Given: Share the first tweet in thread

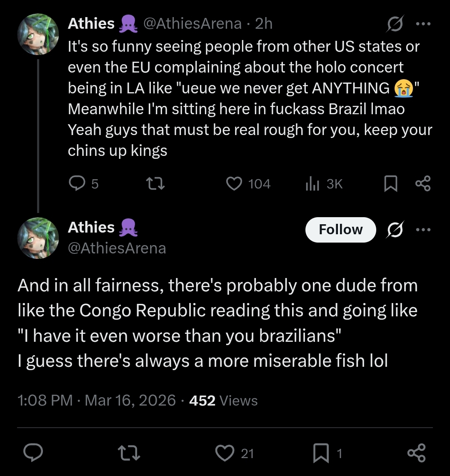Looking at the screenshot, I should pyautogui.click(x=423, y=183).
